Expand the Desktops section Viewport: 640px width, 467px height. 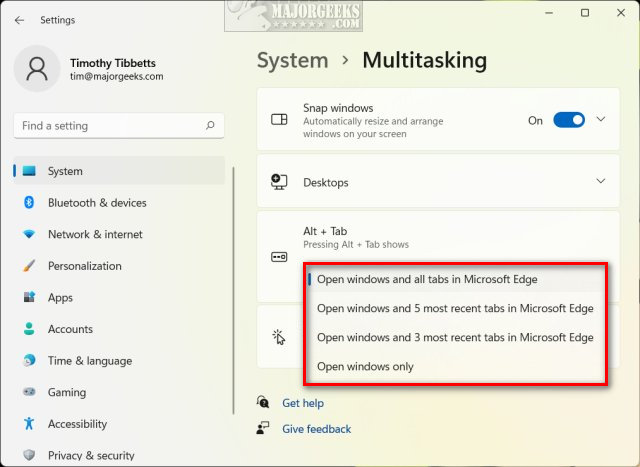601,181
